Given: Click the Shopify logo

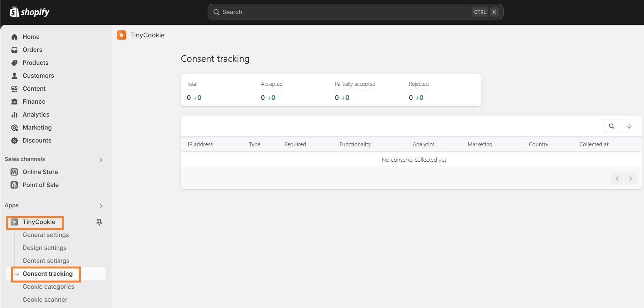Looking at the screenshot, I should coord(29,12).
